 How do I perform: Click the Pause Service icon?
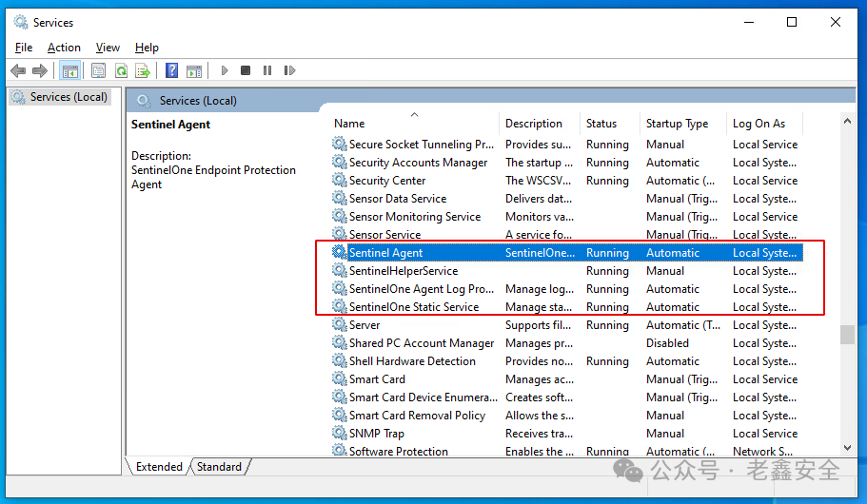(x=267, y=70)
